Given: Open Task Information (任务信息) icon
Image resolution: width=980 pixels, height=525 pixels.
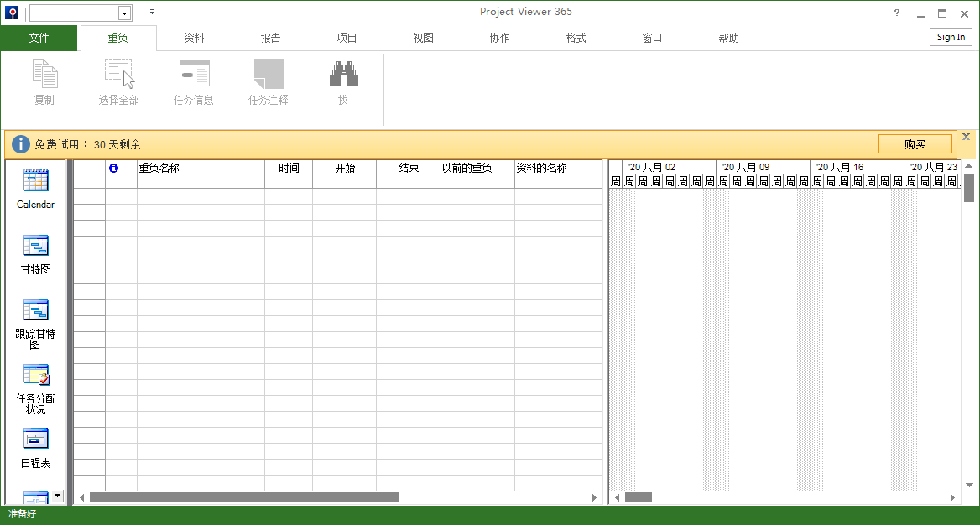Looking at the screenshot, I should click(194, 74).
